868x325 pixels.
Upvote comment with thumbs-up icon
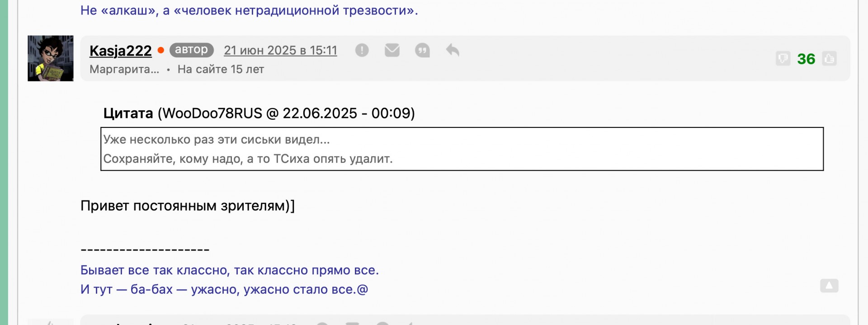(829, 59)
